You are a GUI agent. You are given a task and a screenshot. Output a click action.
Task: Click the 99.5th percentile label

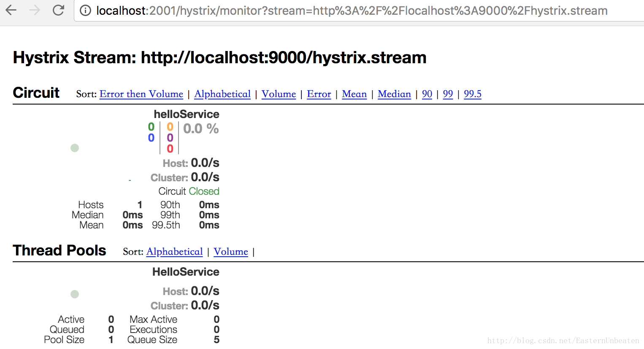[x=166, y=225]
